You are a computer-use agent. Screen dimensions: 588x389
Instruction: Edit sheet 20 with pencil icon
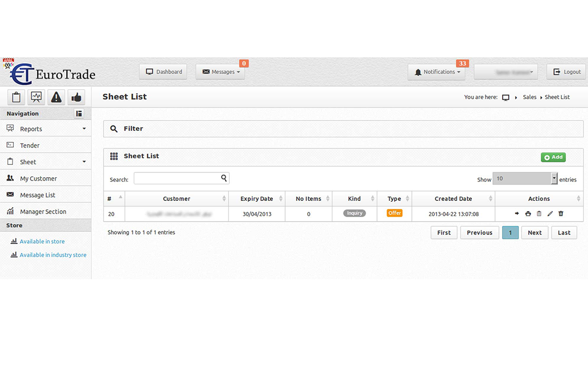point(550,214)
